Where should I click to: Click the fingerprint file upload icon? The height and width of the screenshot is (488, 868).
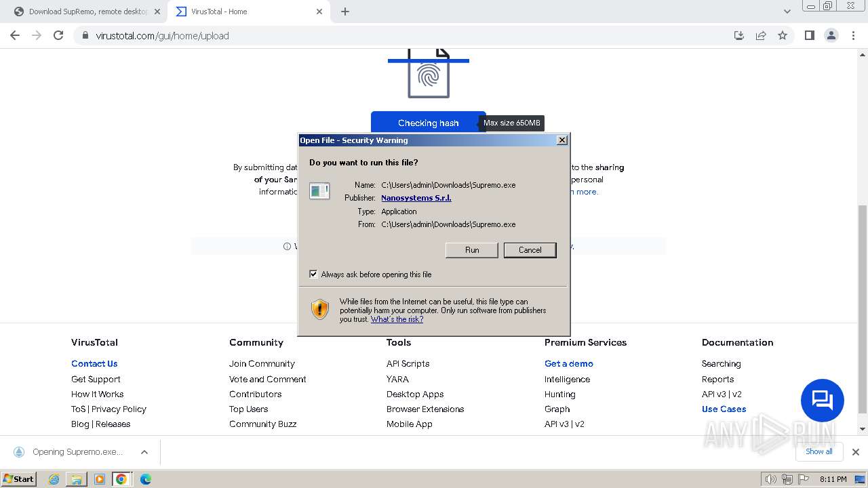429,73
